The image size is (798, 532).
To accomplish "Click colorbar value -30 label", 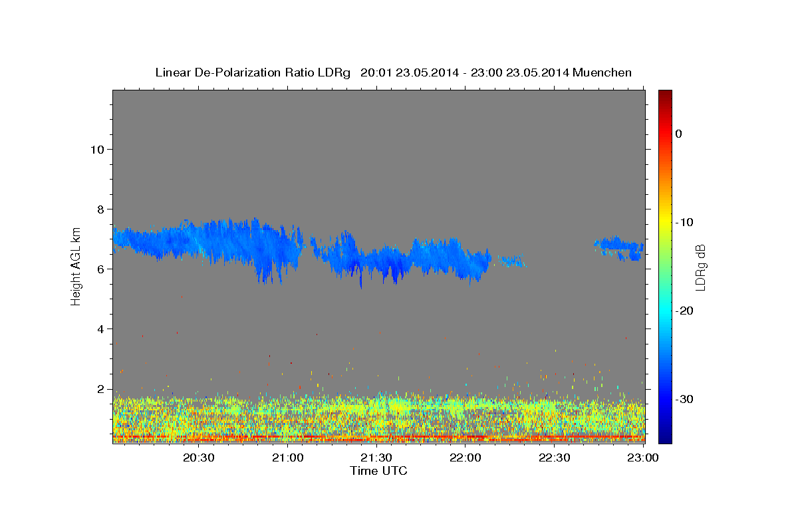I will tap(684, 399).
